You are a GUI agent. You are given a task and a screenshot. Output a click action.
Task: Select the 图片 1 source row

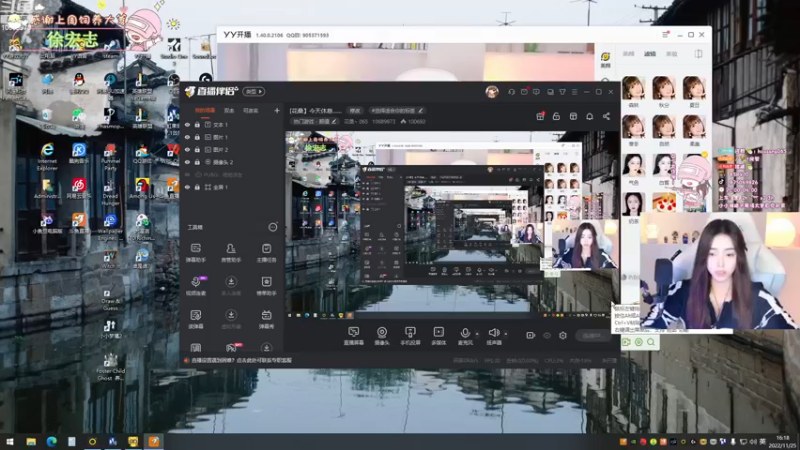(232, 137)
